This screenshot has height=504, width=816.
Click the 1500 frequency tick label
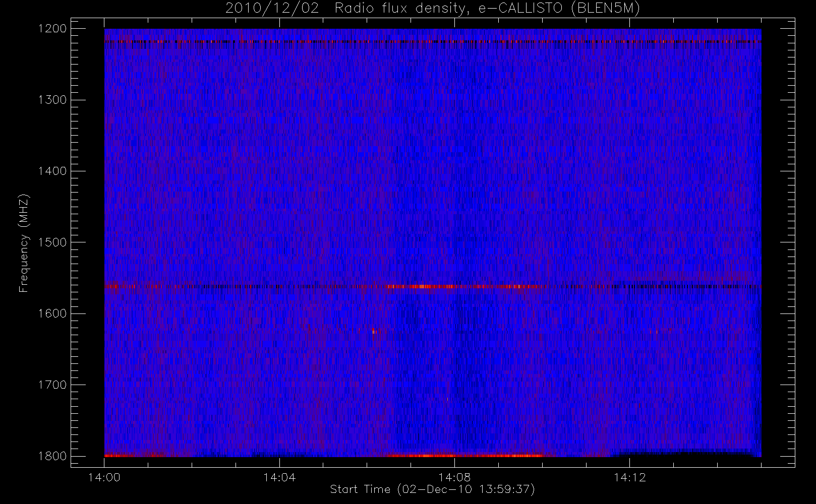coord(52,242)
